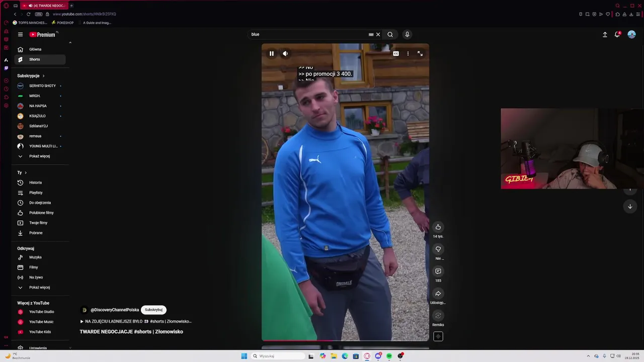Reload the page in browser toolbar
Viewport: 644px width, 362px height.
point(28,14)
